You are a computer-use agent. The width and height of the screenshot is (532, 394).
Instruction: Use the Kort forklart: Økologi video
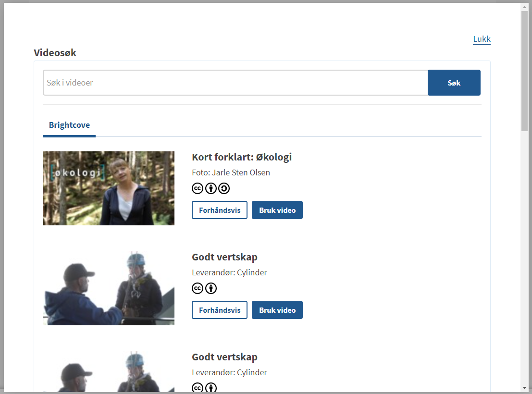coord(277,210)
